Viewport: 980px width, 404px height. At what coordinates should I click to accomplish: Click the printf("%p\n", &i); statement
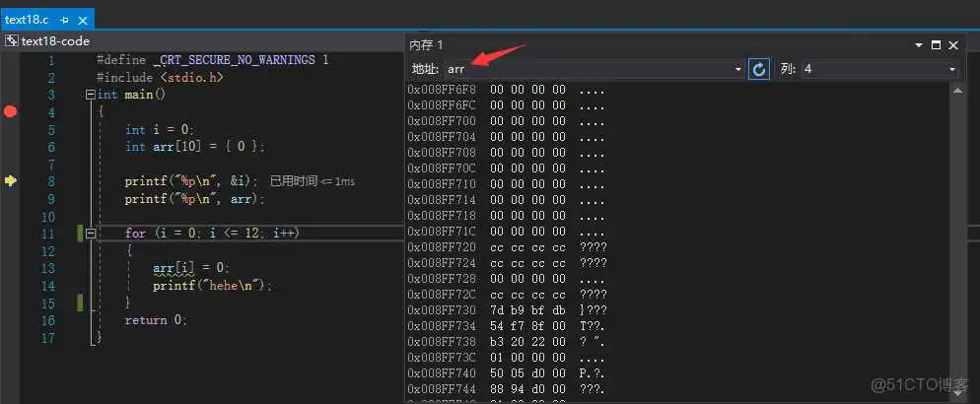click(x=192, y=181)
